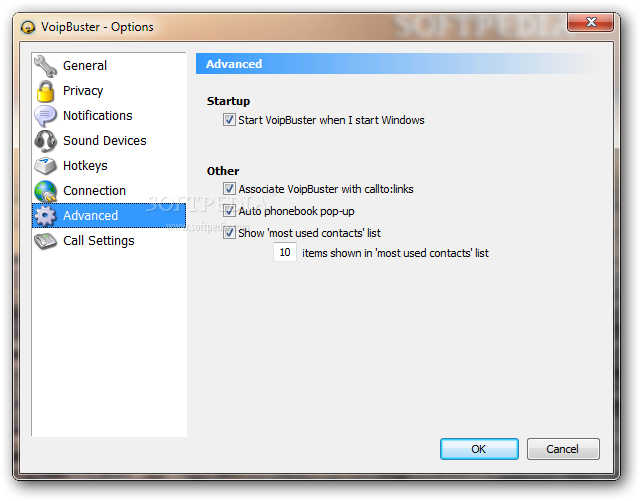The width and height of the screenshot is (641, 501).
Task: Disable Start VoipBuster when I start Windows
Action: click(x=229, y=120)
